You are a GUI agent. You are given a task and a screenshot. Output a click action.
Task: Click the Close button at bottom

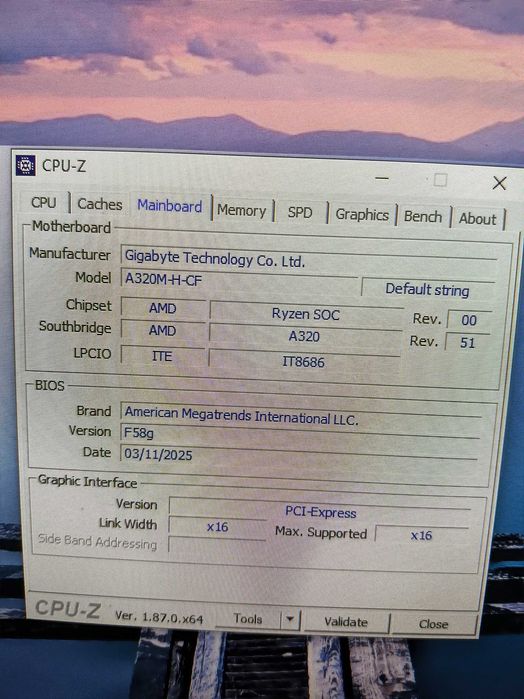[433, 624]
